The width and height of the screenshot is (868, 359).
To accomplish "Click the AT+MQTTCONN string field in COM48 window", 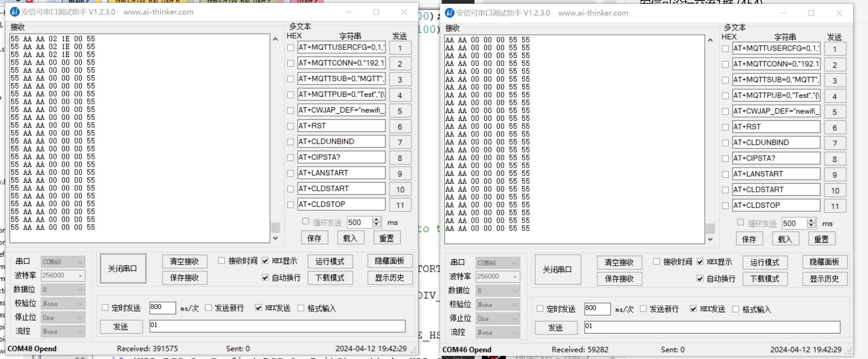I will 341,63.
